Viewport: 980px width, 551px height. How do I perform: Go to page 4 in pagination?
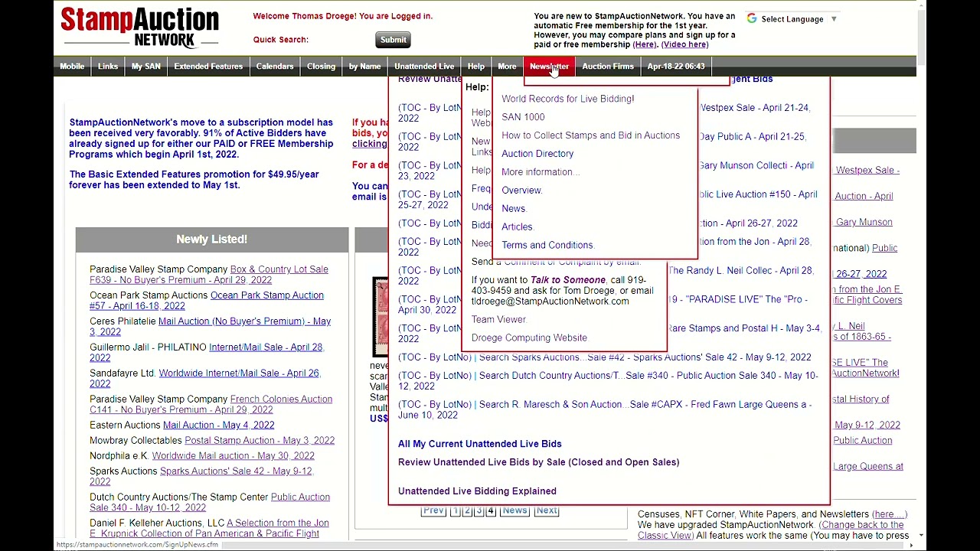[491, 511]
